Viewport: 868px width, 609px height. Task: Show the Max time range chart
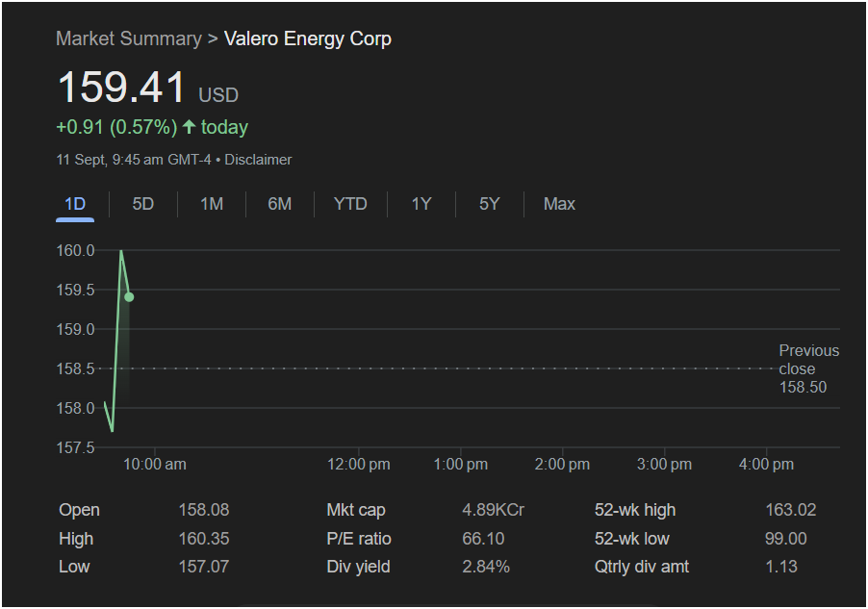pyautogui.click(x=559, y=204)
